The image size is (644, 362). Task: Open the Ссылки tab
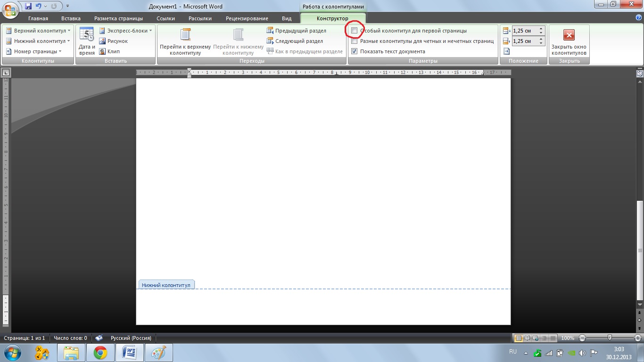coord(166,18)
